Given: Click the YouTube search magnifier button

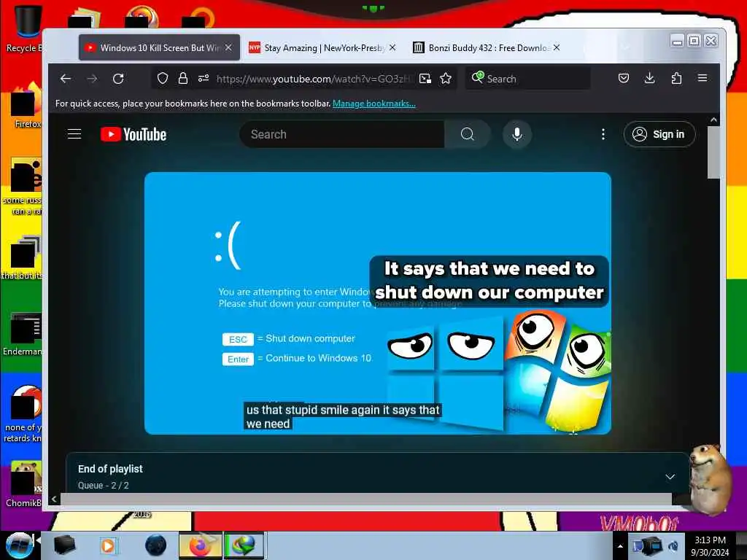Looking at the screenshot, I should 468,134.
